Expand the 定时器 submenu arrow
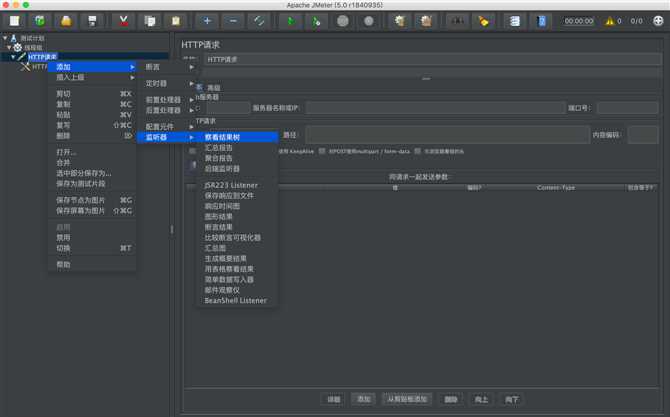The height and width of the screenshot is (417, 670). (x=191, y=84)
